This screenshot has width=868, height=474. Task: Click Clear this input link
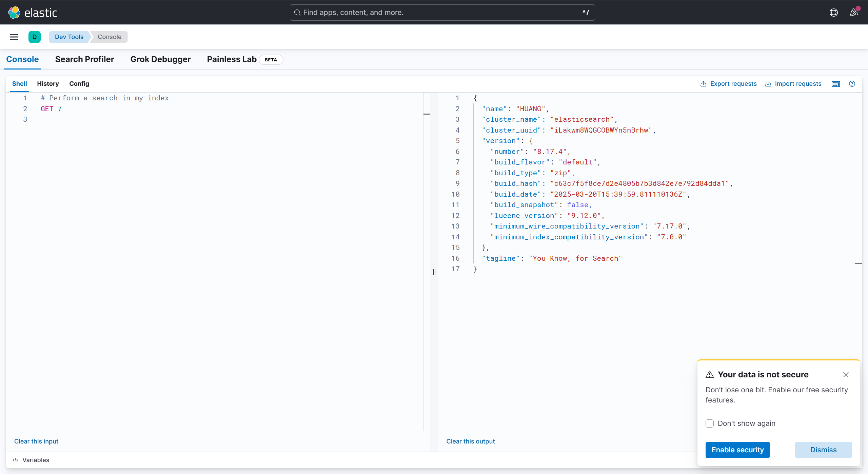(36, 441)
